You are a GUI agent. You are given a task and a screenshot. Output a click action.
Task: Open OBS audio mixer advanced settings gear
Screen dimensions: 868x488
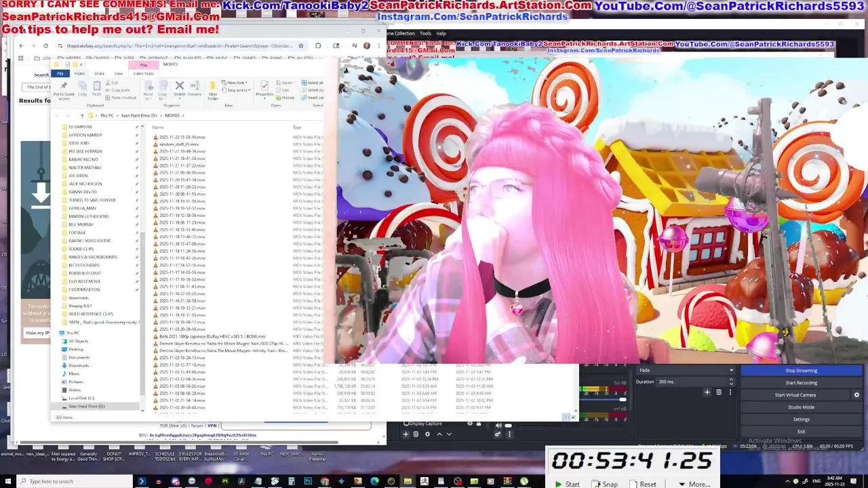point(498,434)
